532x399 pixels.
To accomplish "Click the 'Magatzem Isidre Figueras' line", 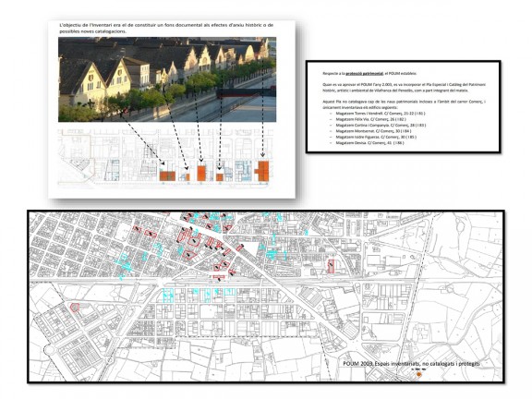I will point(376,137).
